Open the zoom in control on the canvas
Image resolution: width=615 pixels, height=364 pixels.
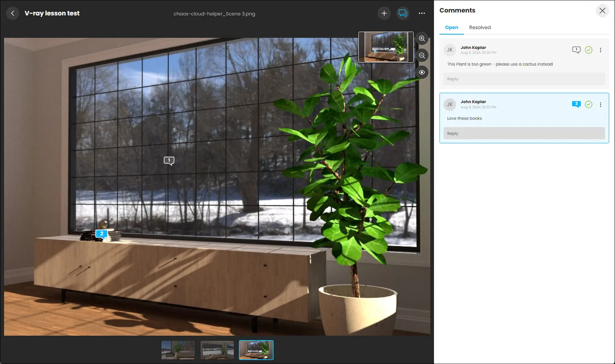422,39
